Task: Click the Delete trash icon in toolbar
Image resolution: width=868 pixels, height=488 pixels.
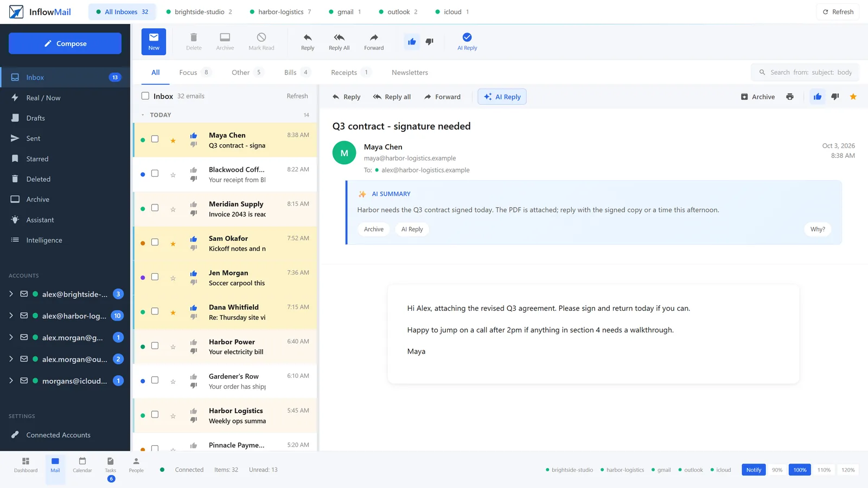Action: (x=194, y=37)
